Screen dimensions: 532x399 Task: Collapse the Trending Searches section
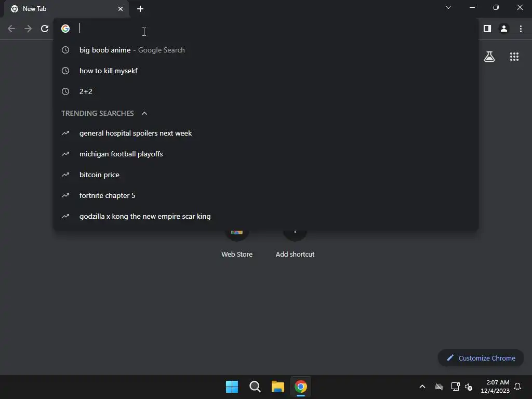tap(144, 113)
